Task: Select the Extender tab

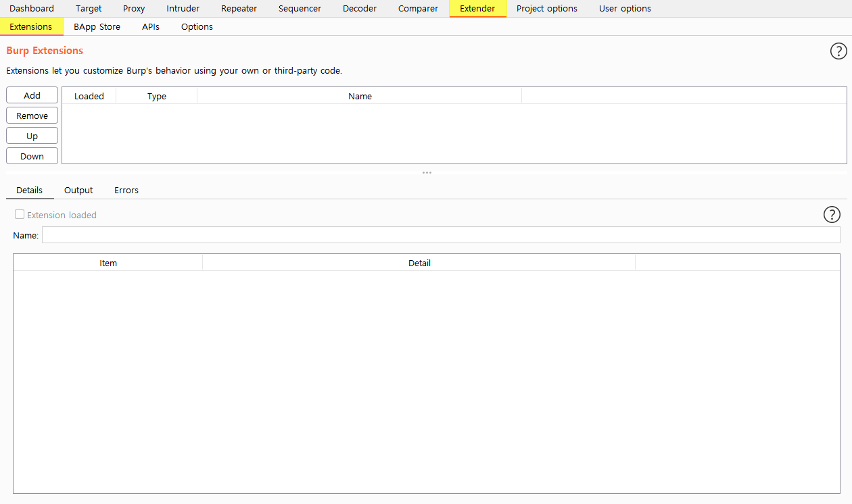Action: (x=477, y=9)
